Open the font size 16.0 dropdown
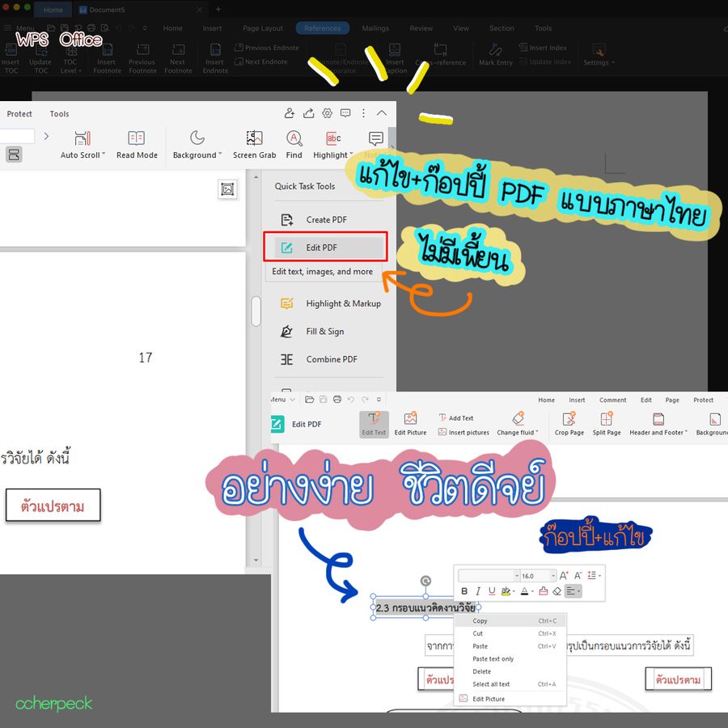The height and width of the screenshot is (728, 728). 553,576
